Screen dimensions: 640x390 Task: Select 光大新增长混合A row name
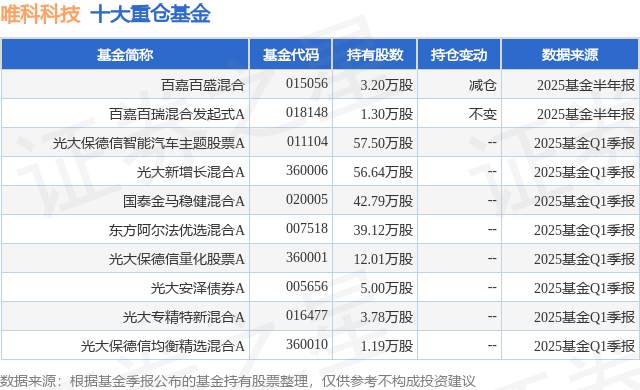point(191,172)
